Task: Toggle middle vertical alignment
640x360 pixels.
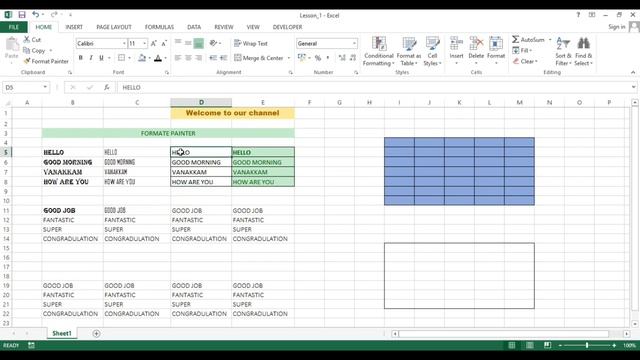Action: click(x=188, y=43)
